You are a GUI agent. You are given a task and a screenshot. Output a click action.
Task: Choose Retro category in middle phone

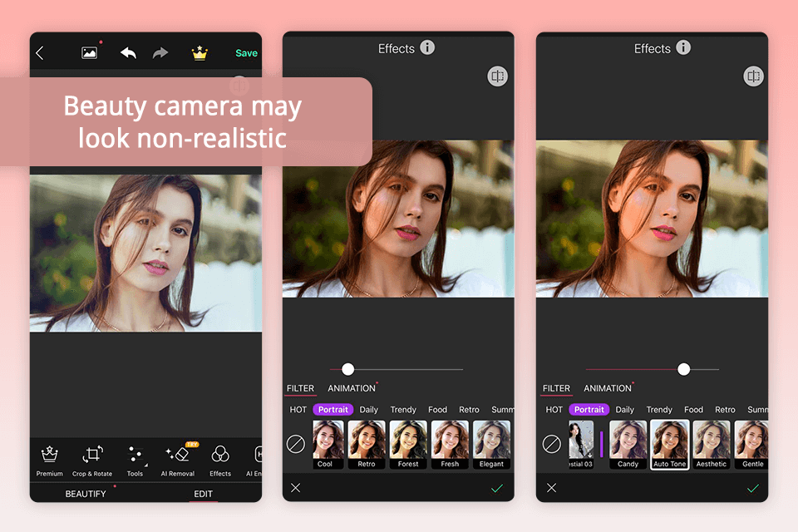point(469,409)
